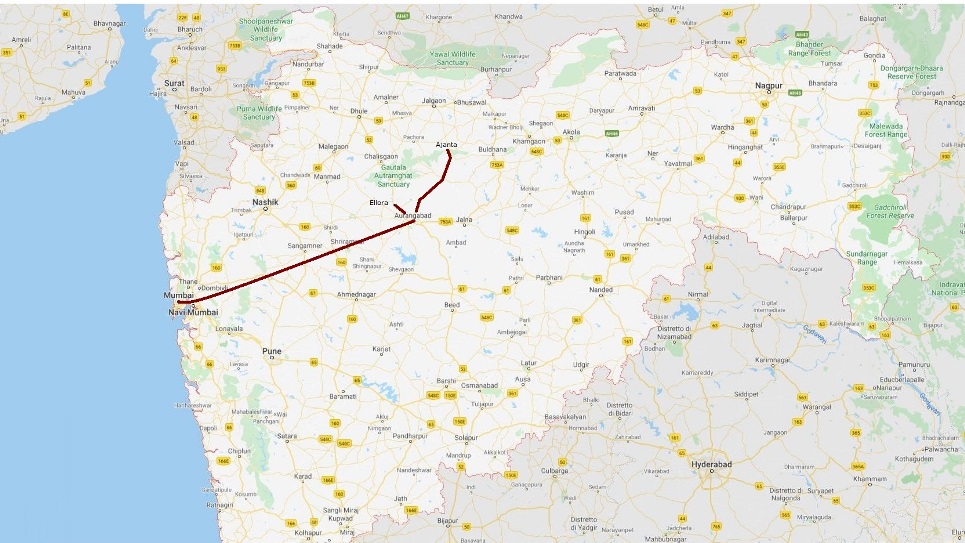Click the Surat city label
Image resolution: width=965 pixels, height=543 pixels.
174,82
